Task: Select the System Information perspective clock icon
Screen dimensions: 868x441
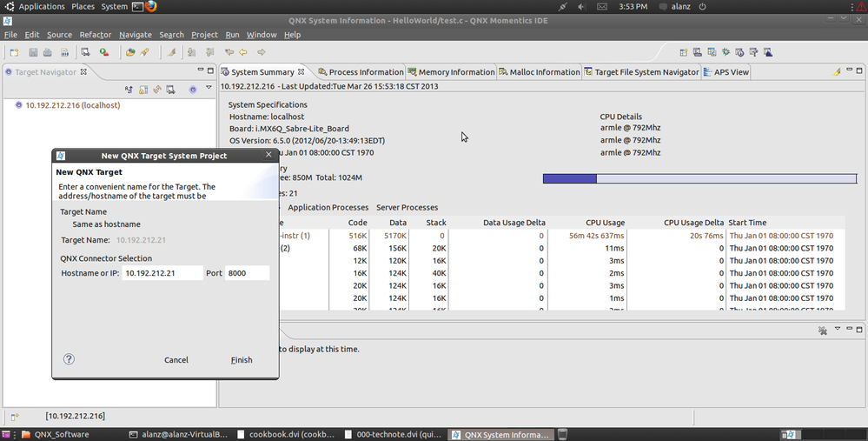Action: 739,52
